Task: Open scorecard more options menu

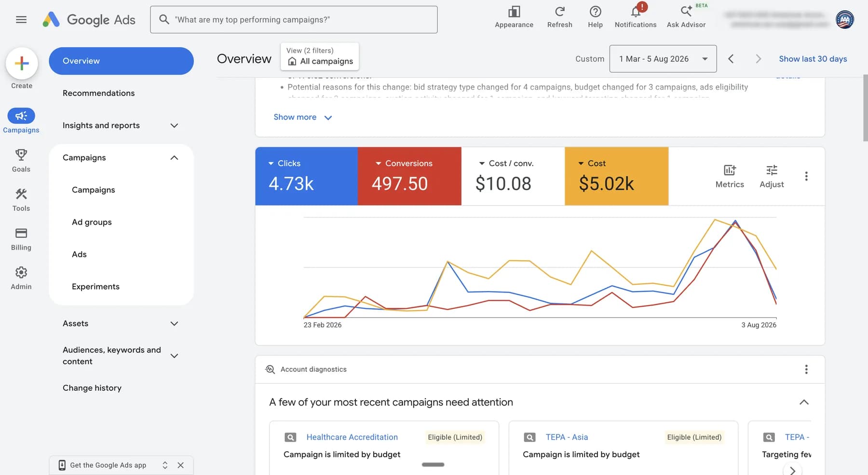Action: click(806, 176)
